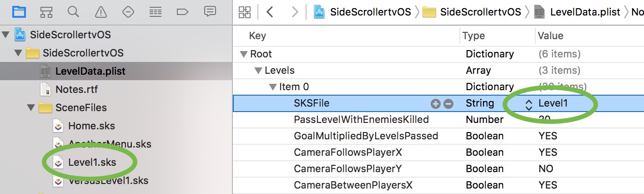Collapse the SceneFiles folder

[x=31, y=108]
